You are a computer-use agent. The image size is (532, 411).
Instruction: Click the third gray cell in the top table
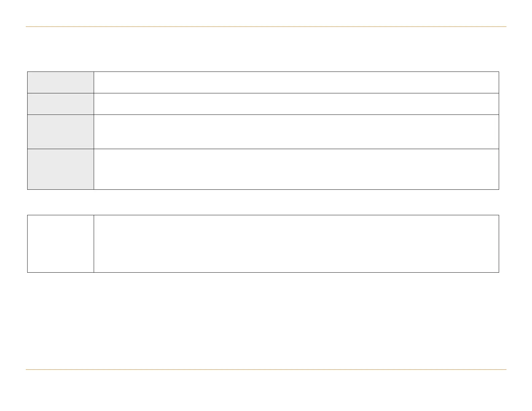tap(60, 132)
